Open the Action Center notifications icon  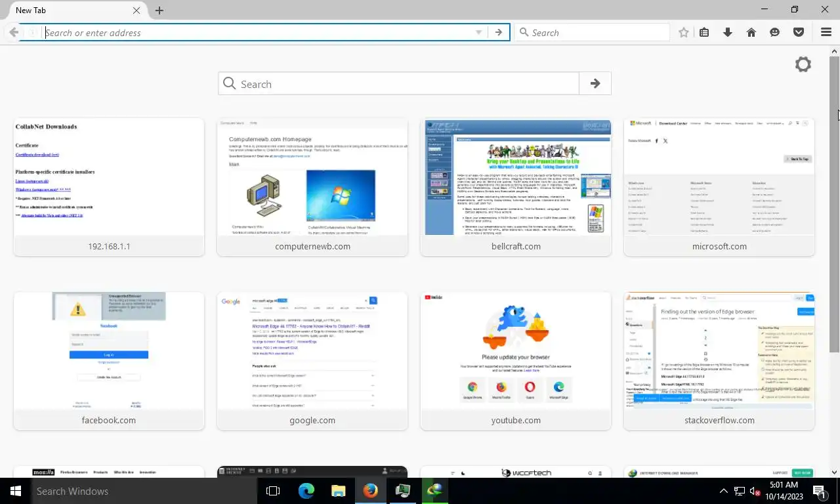click(819, 491)
